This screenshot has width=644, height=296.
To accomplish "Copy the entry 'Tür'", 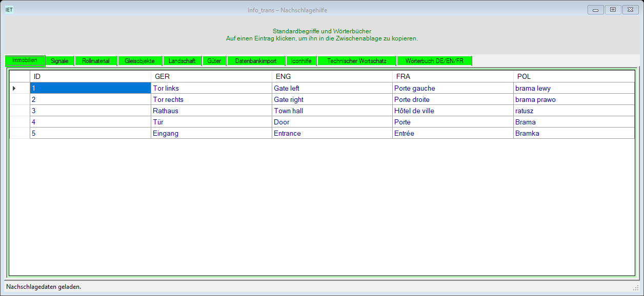I will point(211,122).
